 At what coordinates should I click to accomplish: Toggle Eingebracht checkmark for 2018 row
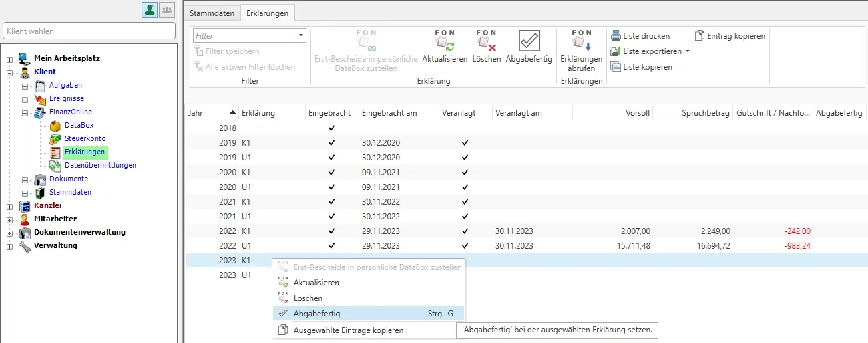(x=332, y=127)
